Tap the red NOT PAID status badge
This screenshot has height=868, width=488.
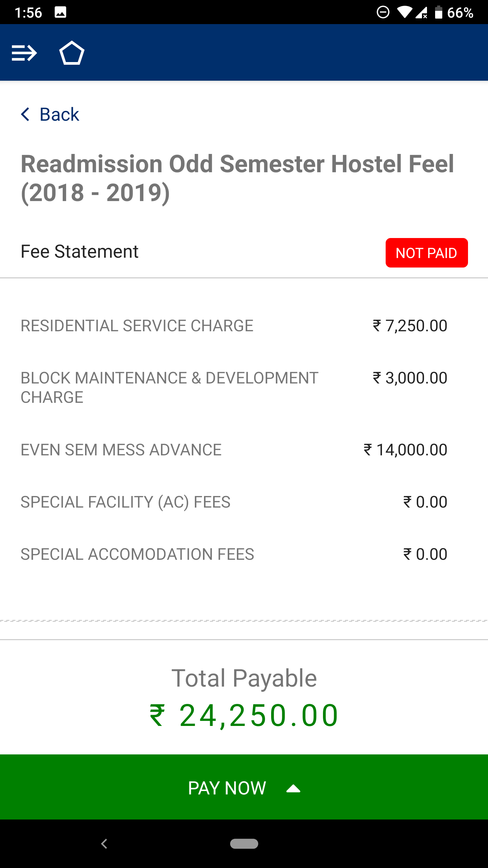426,253
